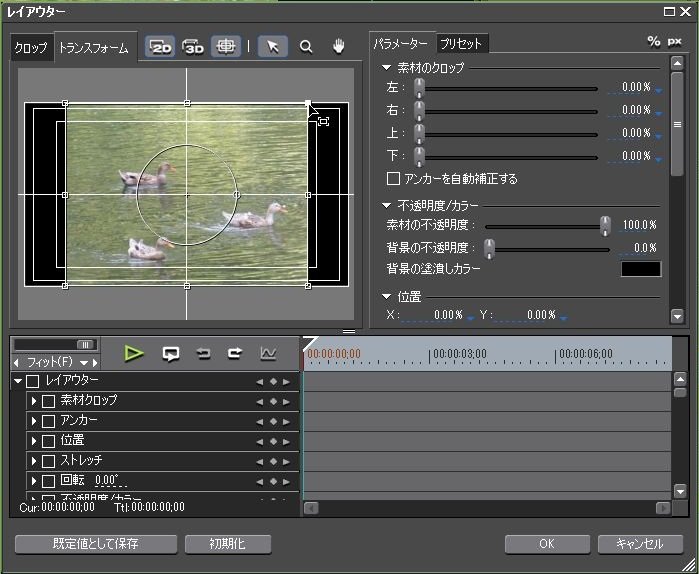This screenshot has width=699, height=574.
Task: Expand the 素材クロップ tree row
Action: [x=33, y=401]
